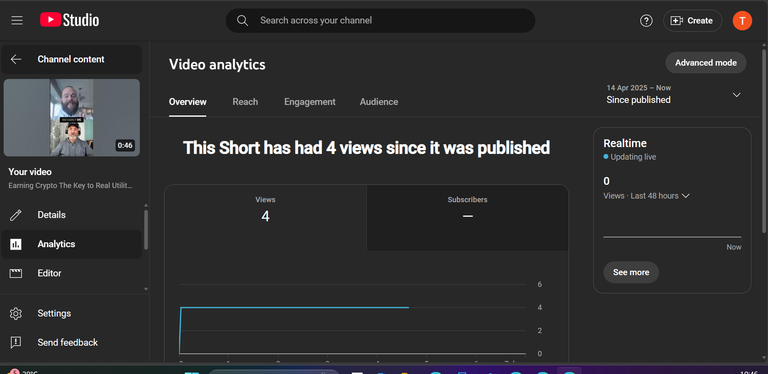Select the Subscribers metric card
The width and height of the screenshot is (768, 374).
click(x=467, y=217)
